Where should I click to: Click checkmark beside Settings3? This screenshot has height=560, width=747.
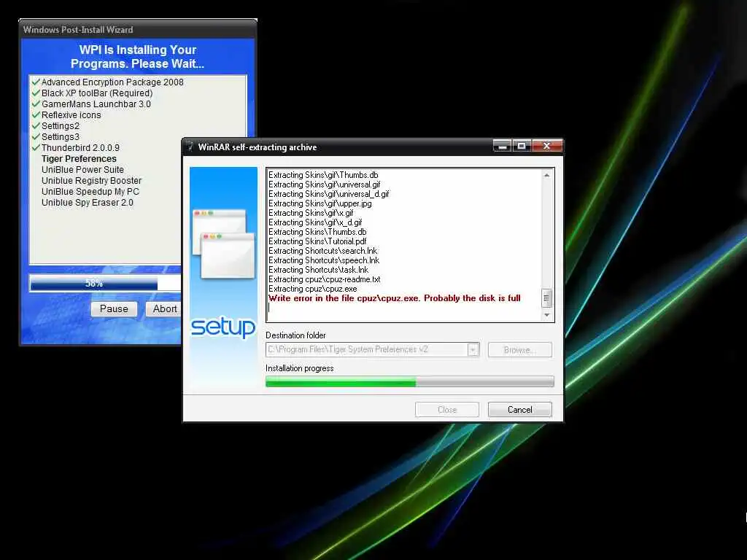pyautogui.click(x=36, y=136)
